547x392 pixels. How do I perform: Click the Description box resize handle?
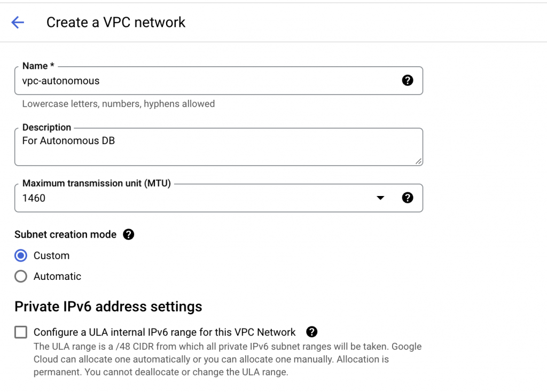click(x=418, y=161)
